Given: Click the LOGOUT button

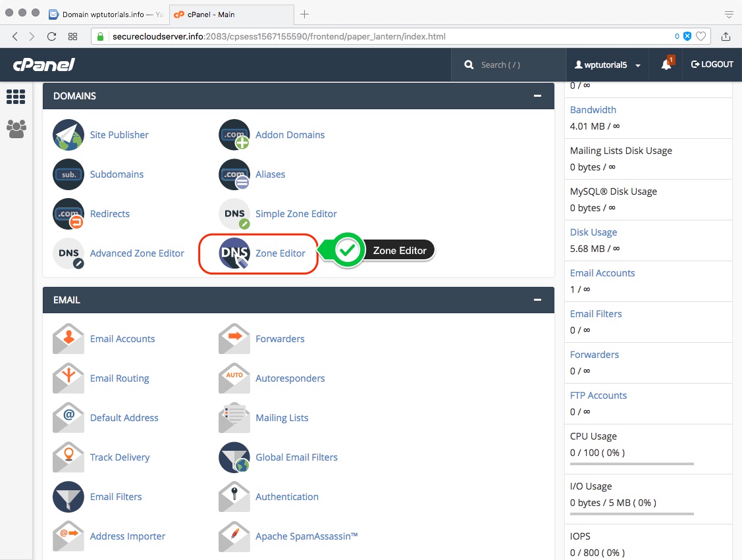Looking at the screenshot, I should coord(712,64).
